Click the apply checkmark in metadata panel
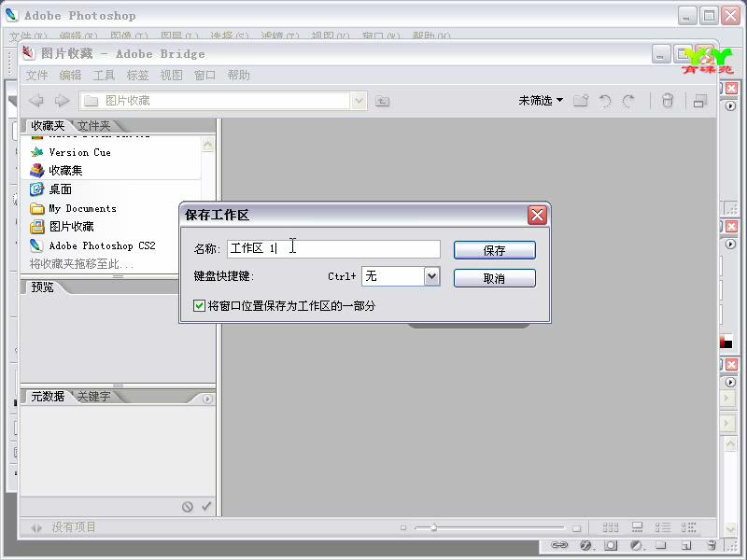747x560 pixels. coord(206,506)
